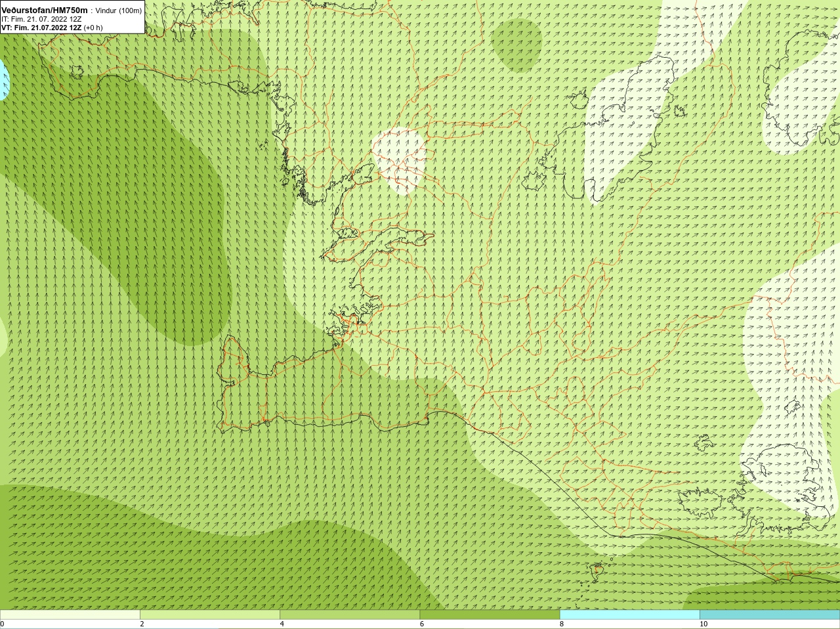Click the legend value 10
This screenshot has width=840, height=629.
coord(703,624)
